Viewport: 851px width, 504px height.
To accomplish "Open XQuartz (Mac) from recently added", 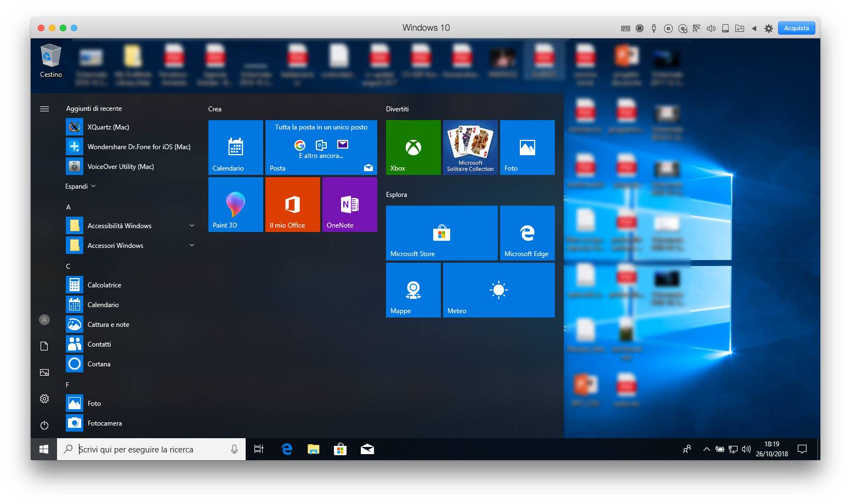I will pyautogui.click(x=131, y=127).
